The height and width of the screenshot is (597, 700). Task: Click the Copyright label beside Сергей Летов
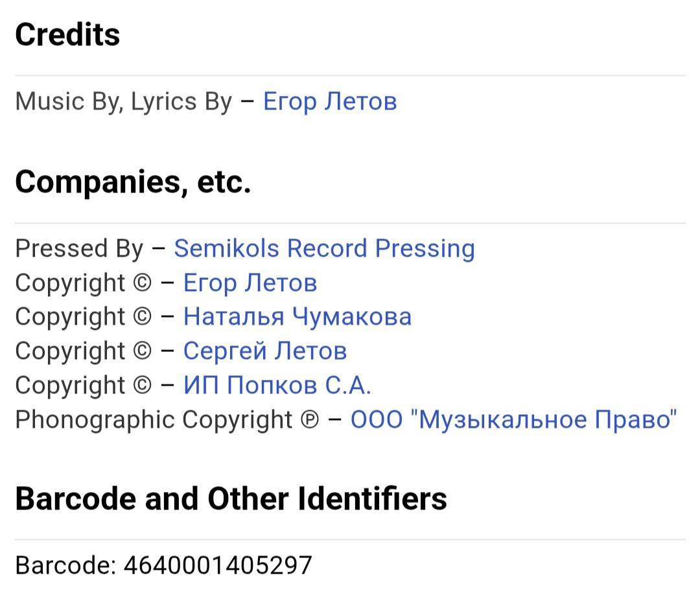[70, 351]
